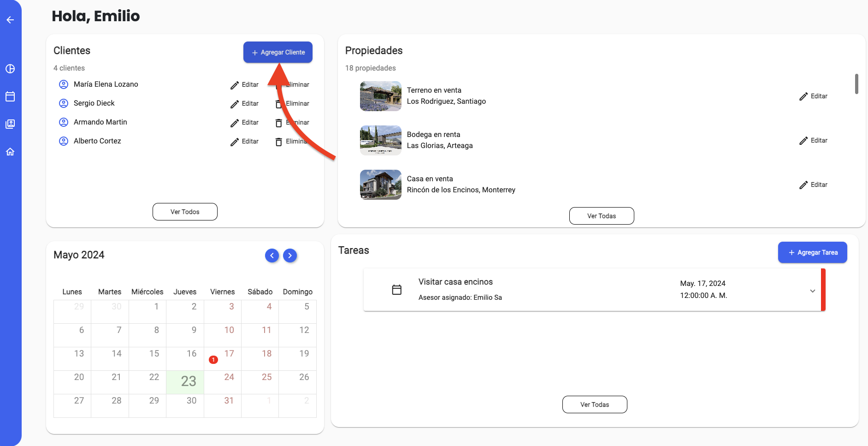Screen dimensions: 868x446
Task: Edit client María Elena Lozano
Action: tap(245, 85)
